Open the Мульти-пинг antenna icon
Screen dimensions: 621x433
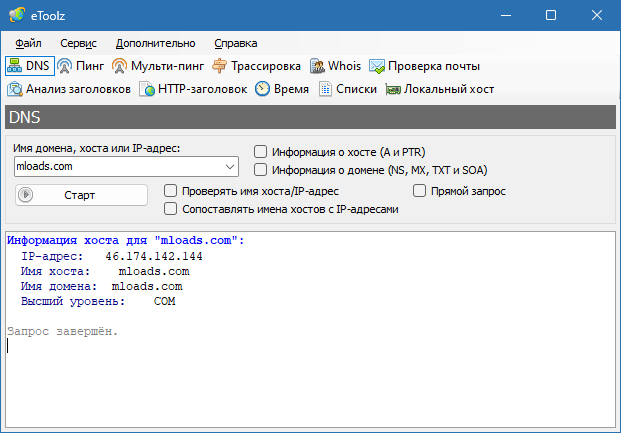pyautogui.click(x=119, y=66)
